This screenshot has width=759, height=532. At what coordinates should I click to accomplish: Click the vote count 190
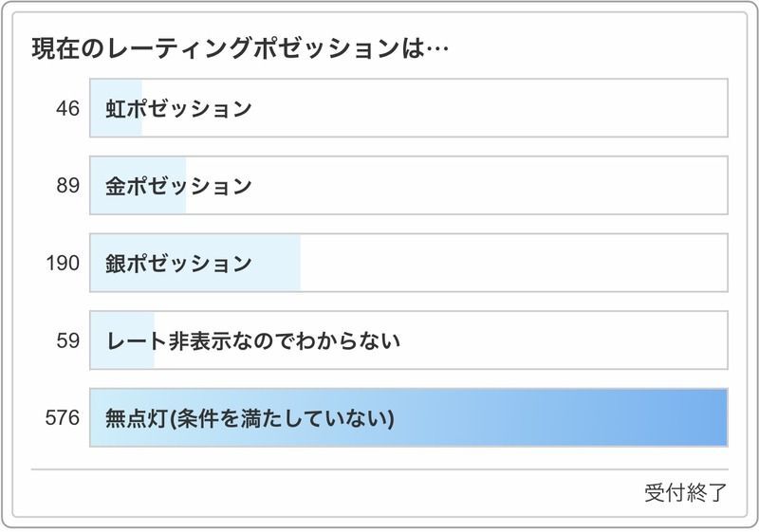click(x=63, y=263)
